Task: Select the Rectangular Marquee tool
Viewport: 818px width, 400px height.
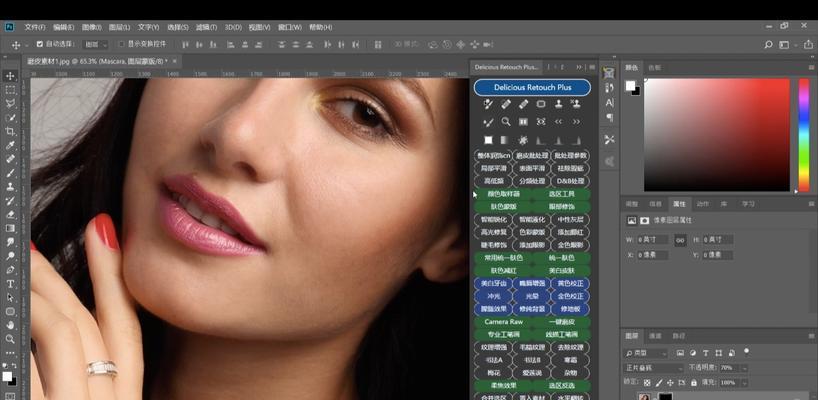Action: click(10, 90)
